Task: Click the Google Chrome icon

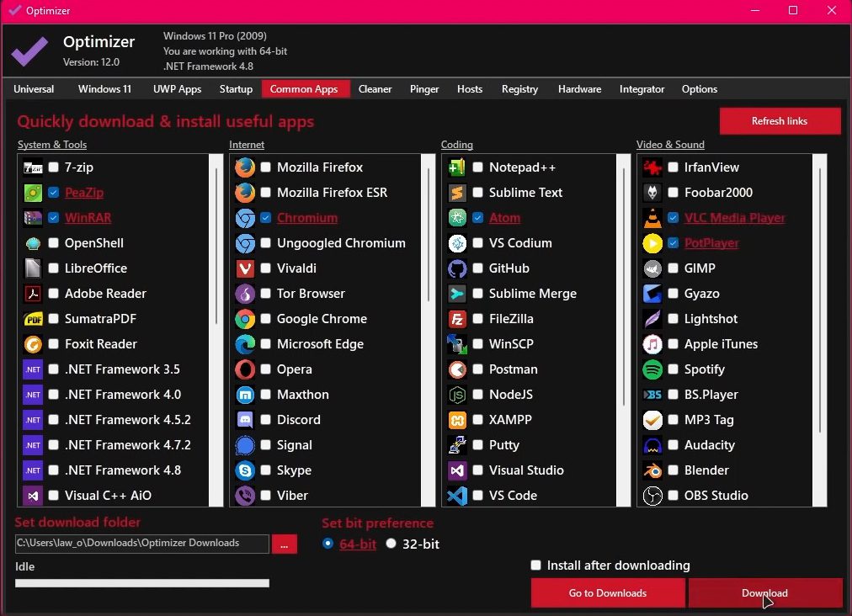Action: coord(245,319)
